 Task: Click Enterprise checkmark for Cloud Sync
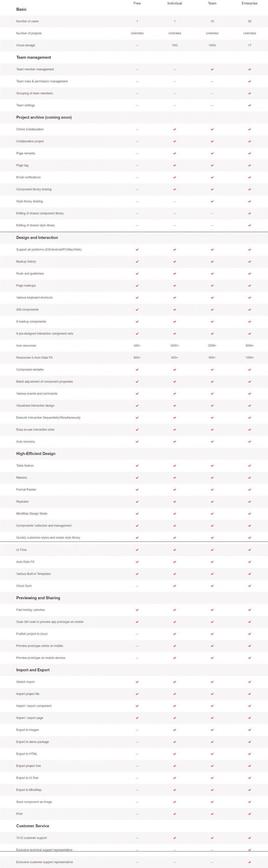click(249, 586)
